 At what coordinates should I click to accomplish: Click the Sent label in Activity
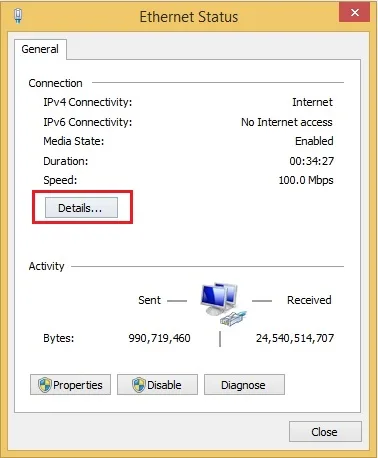[149, 300]
